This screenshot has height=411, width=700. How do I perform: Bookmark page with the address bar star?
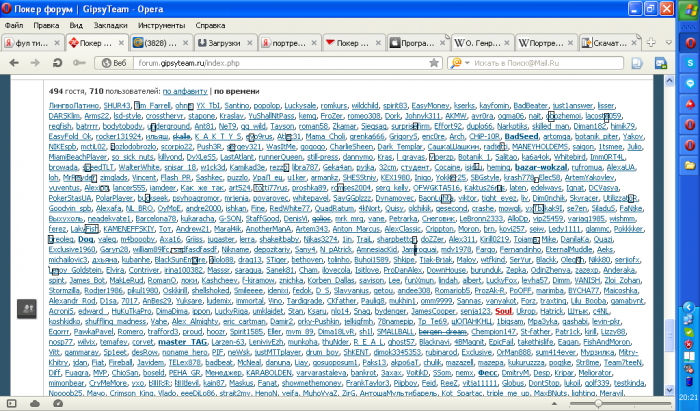(433, 63)
